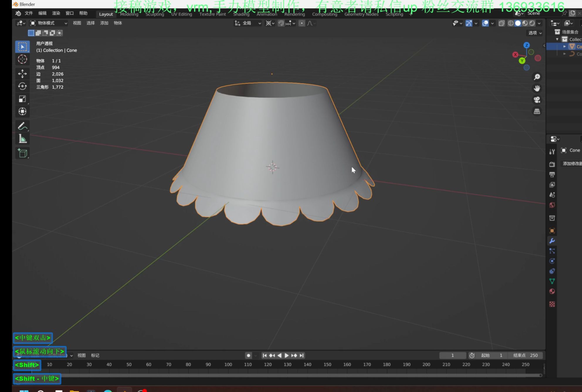Viewport: 582px width, 392px height.
Task: Open the Object properties tab
Action: coord(552,231)
